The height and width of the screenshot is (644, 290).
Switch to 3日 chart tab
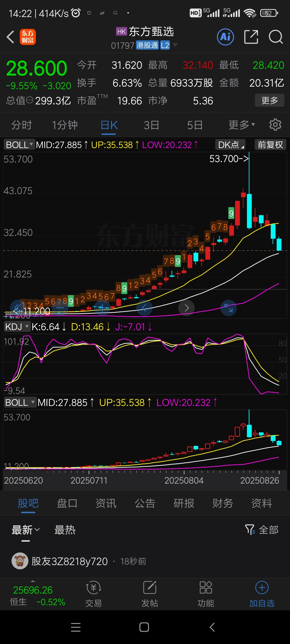151,125
